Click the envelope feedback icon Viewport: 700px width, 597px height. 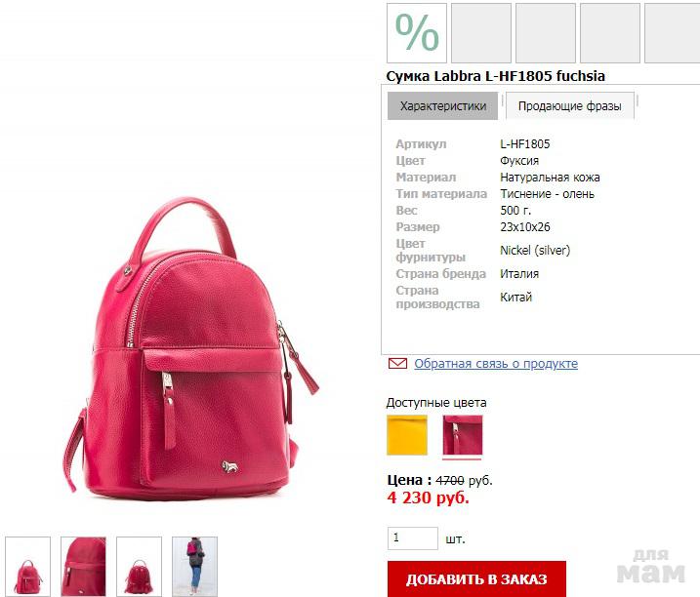pos(397,364)
